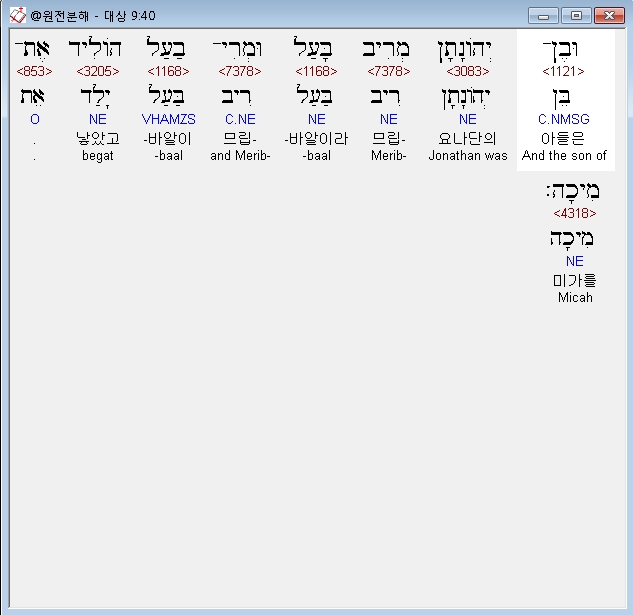Click the Hebrew word above <3083>

(464, 50)
